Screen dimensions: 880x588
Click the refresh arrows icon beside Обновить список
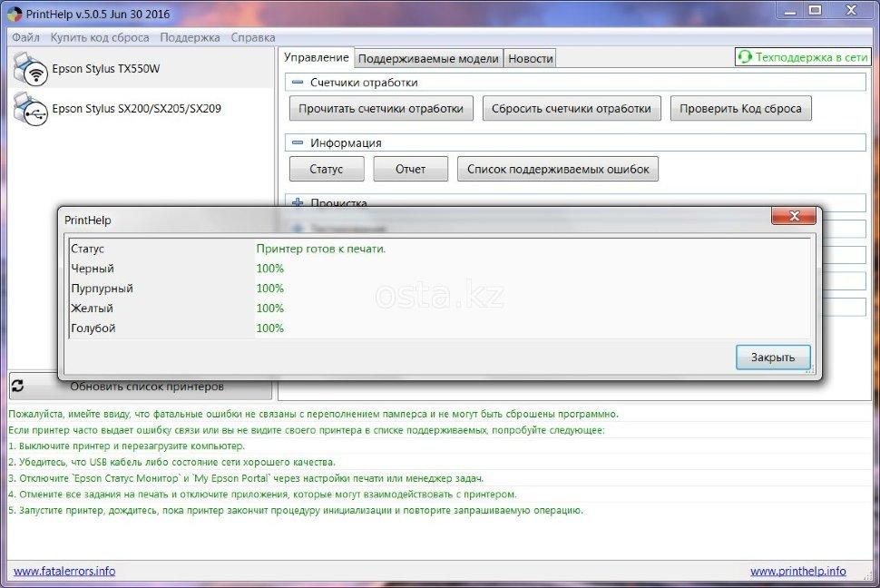click(x=17, y=386)
